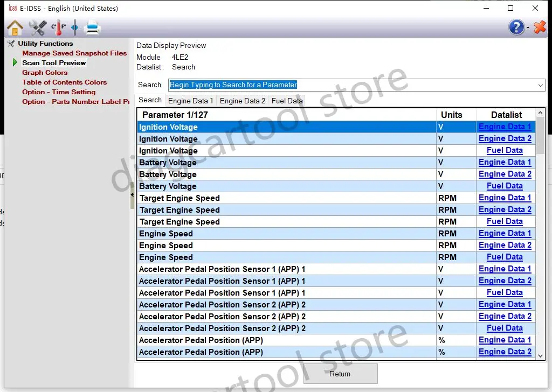The image size is (552, 392).
Task: Open the Help icon dropdown arrow
Action: point(528,28)
